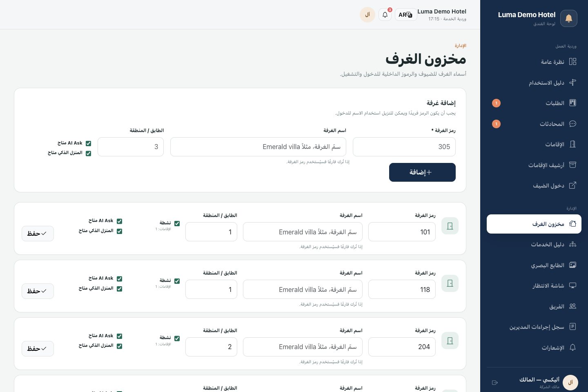This screenshot has height=392, width=588.
Task: Open the user avatar in top header
Action: (x=367, y=15)
